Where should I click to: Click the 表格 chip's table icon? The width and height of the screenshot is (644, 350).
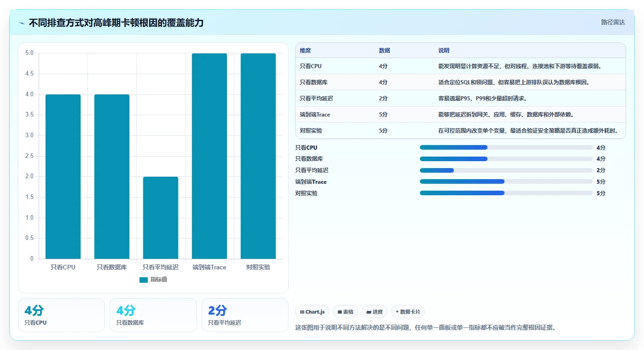(x=340, y=312)
